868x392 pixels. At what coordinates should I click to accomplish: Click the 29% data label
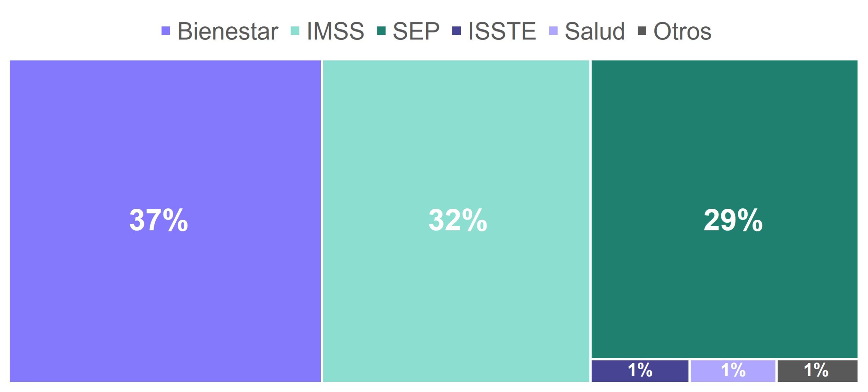[x=733, y=220]
